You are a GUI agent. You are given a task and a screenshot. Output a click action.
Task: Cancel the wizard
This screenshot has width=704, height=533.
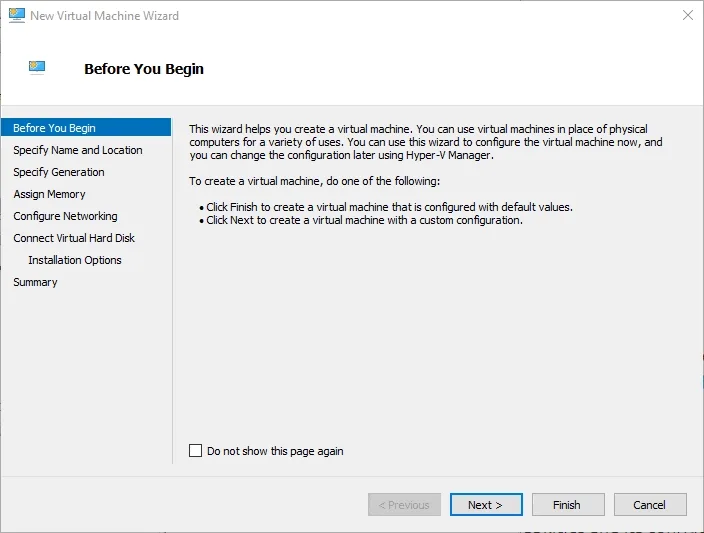[650, 505]
